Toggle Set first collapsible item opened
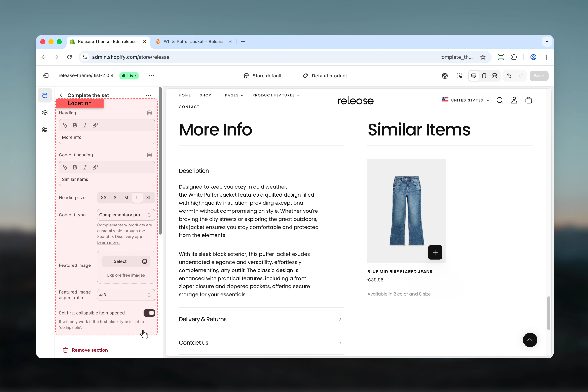The width and height of the screenshot is (588, 392). [x=149, y=313]
